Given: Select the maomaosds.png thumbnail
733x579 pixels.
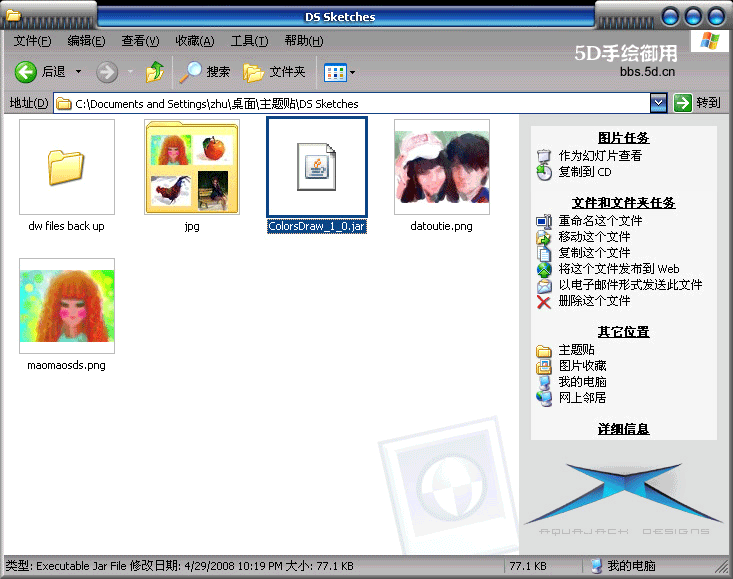Looking at the screenshot, I should tap(67, 306).
